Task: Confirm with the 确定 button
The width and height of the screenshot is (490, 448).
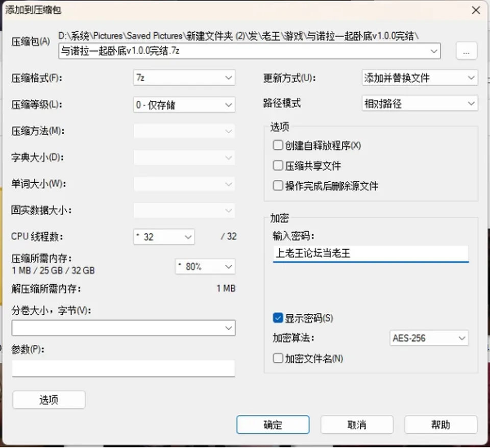Action: (x=273, y=425)
